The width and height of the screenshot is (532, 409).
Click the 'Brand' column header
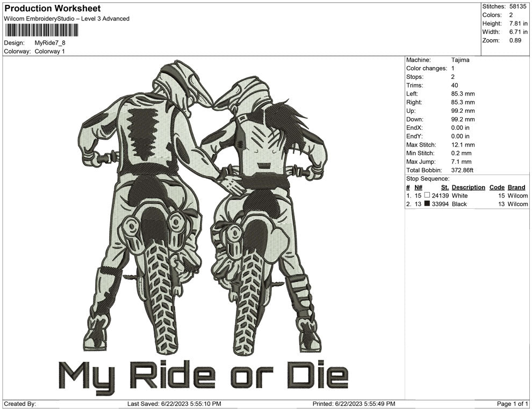click(x=516, y=187)
